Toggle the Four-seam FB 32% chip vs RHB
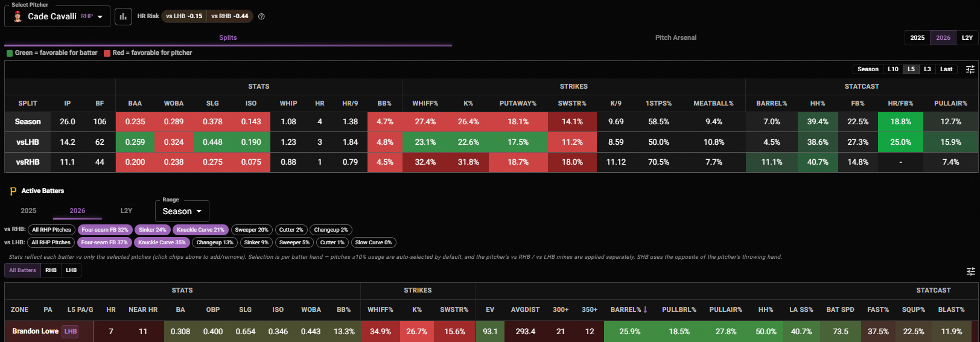Image resolution: width=980 pixels, height=342 pixels. coord(105,230)
